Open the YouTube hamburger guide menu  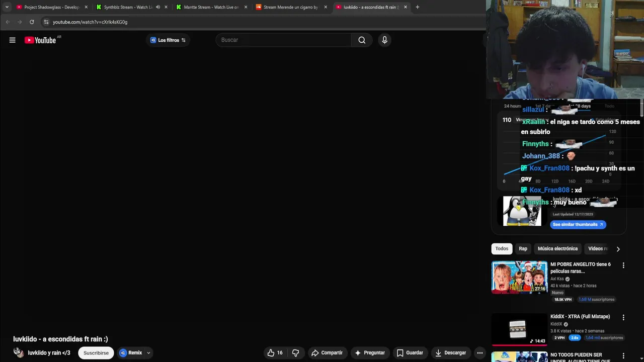[x=12, y=40]
